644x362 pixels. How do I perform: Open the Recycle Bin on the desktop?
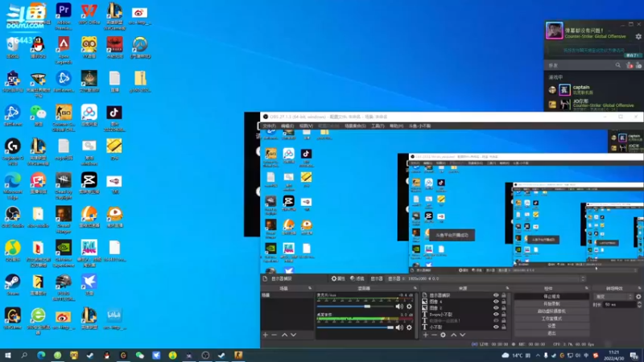point(13,48)
